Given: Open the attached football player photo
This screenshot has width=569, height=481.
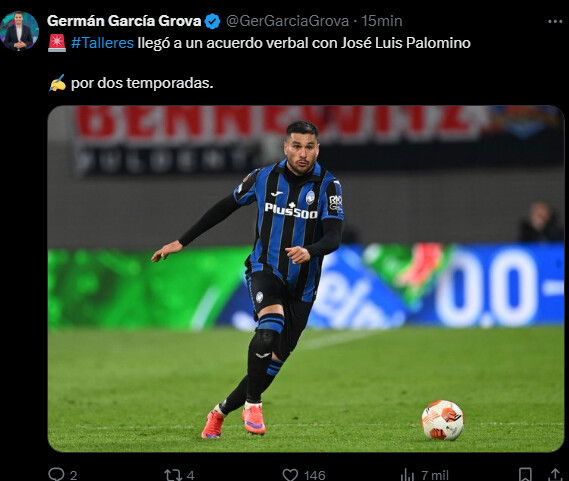Looking at the screenshot, I should coord(306,278).
